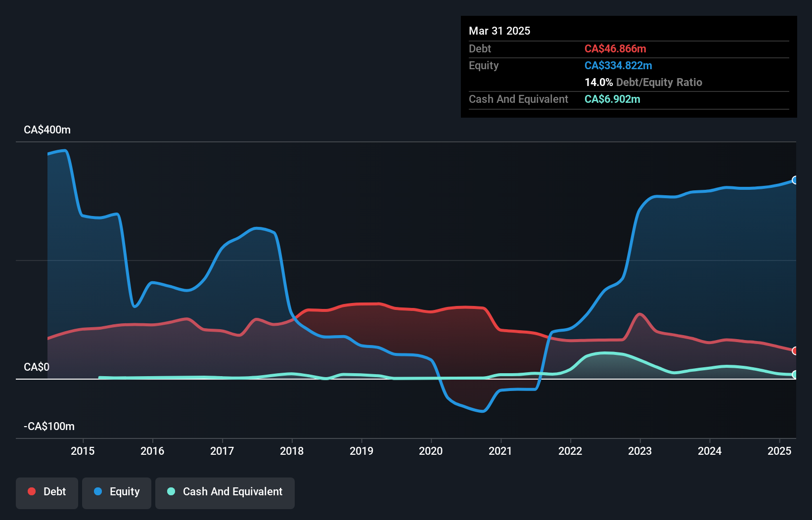Click the 14.0% Debt/Equity Ratio text
The width and height of the screenshot is (812, 520).
(x=643, y=82)
